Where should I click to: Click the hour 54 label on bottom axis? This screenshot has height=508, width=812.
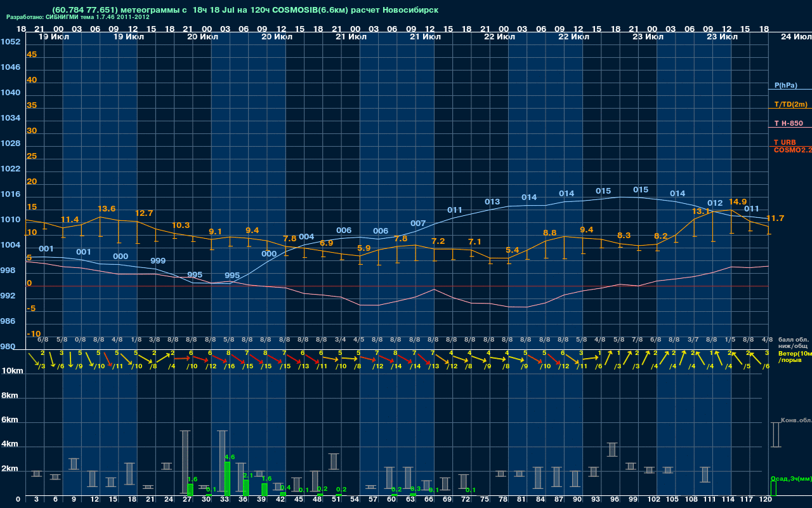pyautogui.click(x=355, y=500)
